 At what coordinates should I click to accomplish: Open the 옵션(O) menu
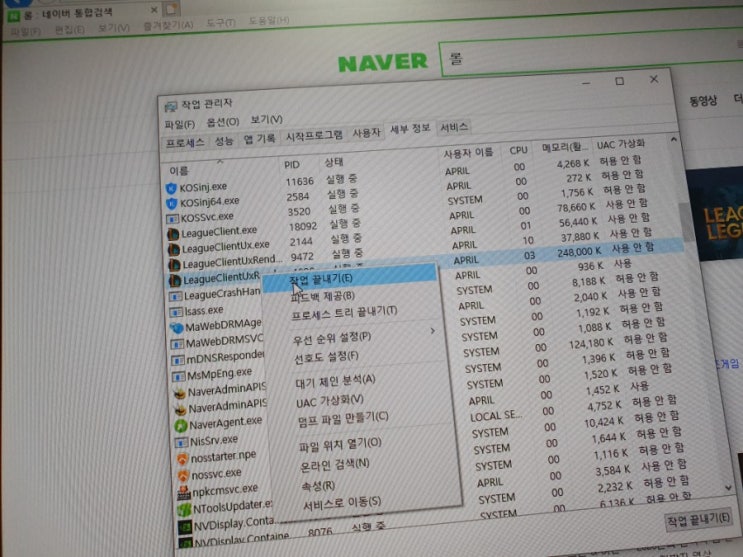(x=223, y=122)
